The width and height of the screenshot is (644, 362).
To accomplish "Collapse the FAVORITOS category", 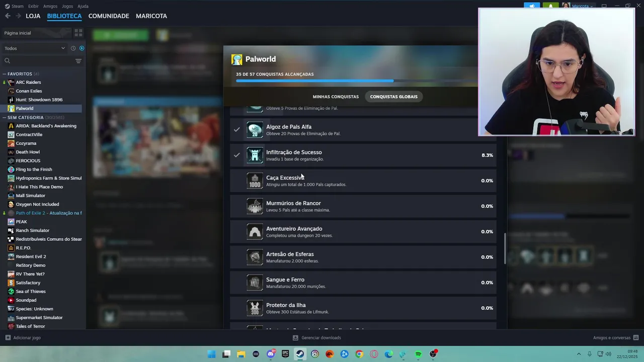I will coord(5,74).
